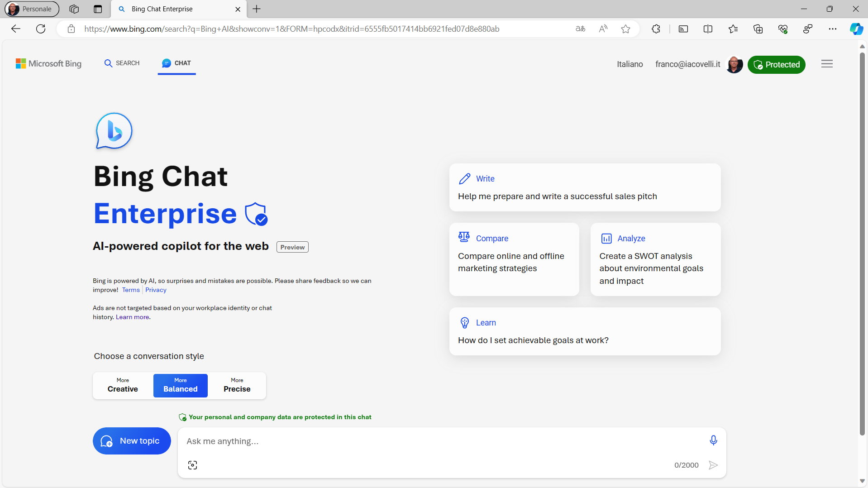Screen dimensions: 868x488
Task: Go to Microsoft Bing home logo
Action: click(x=49, y=64)
